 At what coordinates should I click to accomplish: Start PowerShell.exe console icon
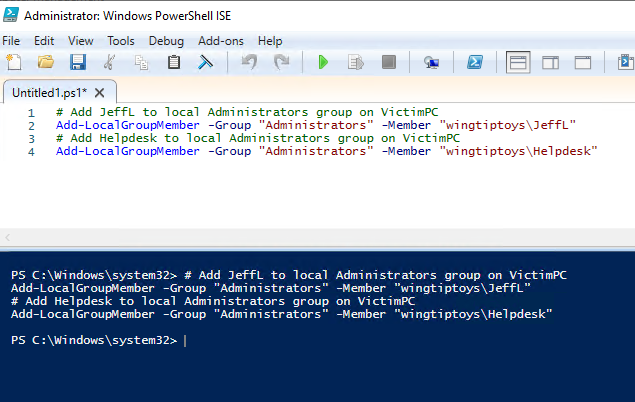(x=475, y=62)
